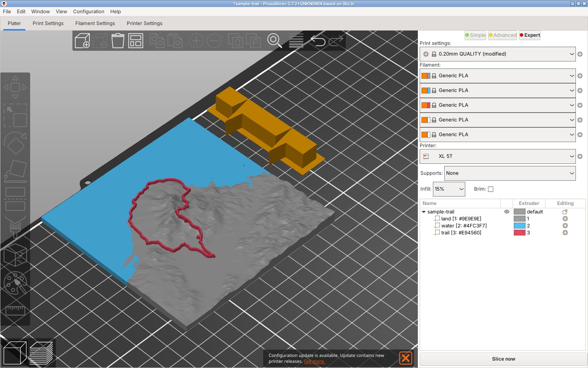This screenshot has width=588, height=368.
Task: Open the Print settings preset dropdown
Action: pyautogui.click(x=498, y=54)
